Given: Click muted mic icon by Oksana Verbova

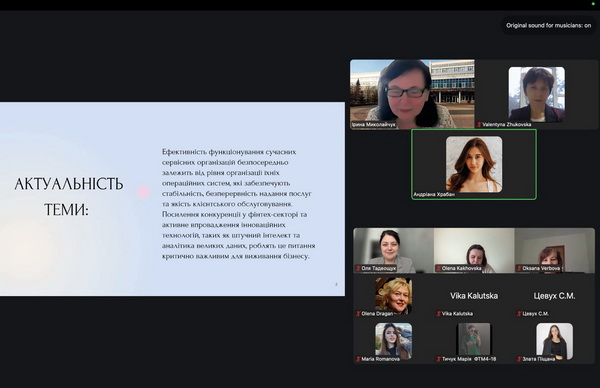Looking at the screenshot, I should (519, 269).
